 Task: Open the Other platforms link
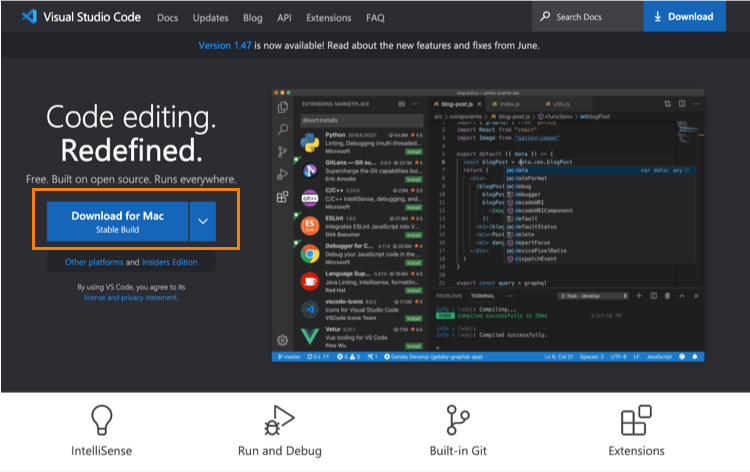point(94,262)
